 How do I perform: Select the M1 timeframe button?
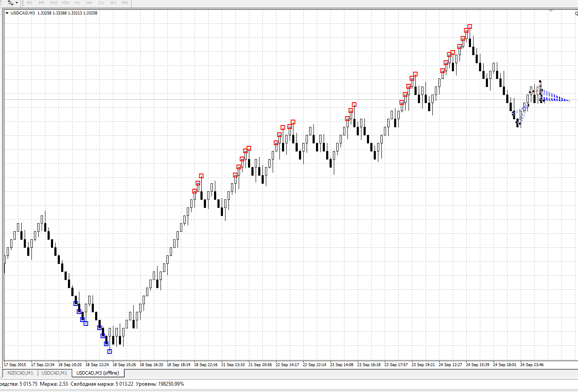30,3
